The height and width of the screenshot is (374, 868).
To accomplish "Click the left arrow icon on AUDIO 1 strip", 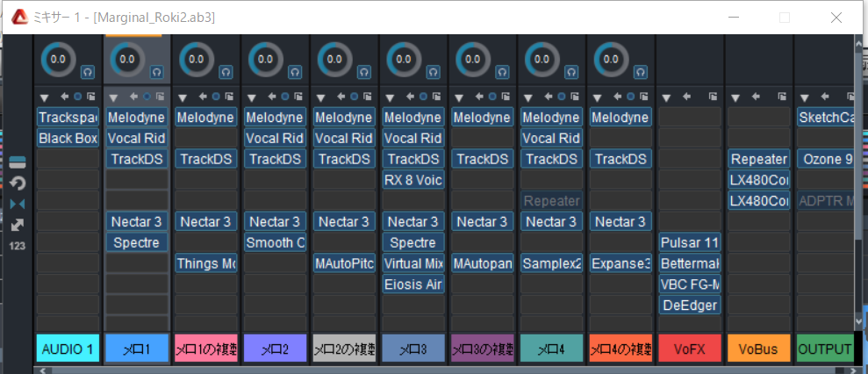I will [x=64, y=97].
